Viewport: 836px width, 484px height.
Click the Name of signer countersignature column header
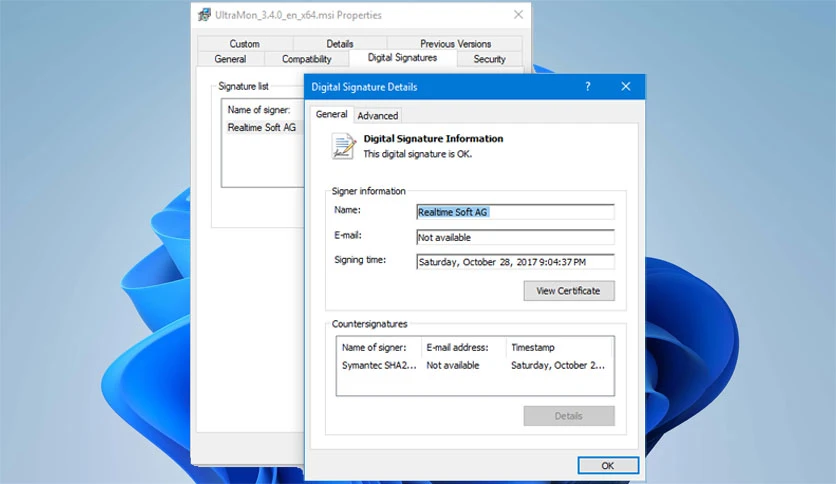click(x=380, y=348)
